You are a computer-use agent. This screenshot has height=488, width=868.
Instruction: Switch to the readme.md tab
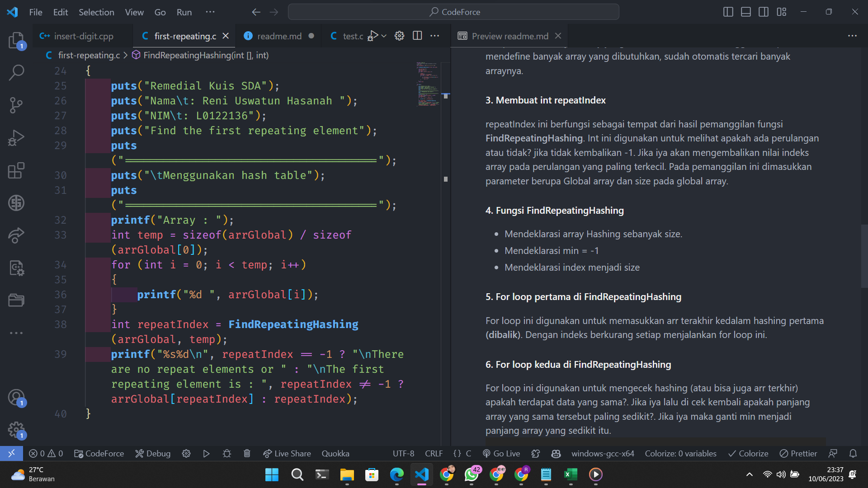(278, 36)
